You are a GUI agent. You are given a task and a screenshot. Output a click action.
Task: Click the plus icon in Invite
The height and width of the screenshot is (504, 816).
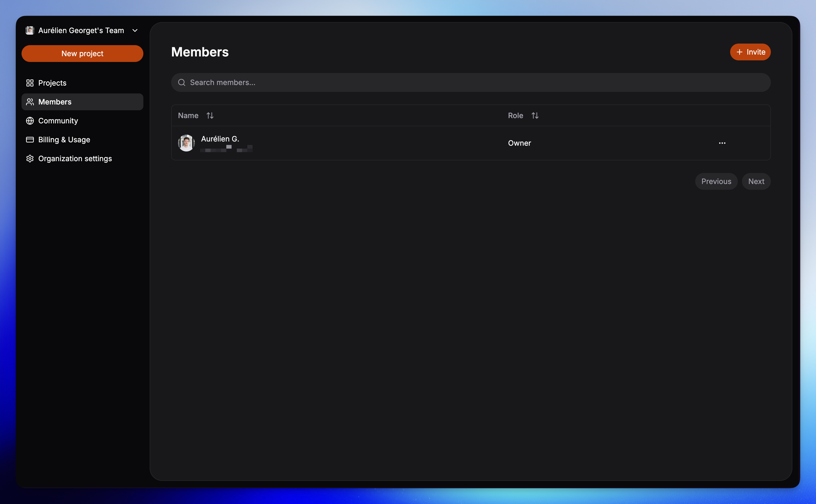pyautogui.click(x=739, y=52)
